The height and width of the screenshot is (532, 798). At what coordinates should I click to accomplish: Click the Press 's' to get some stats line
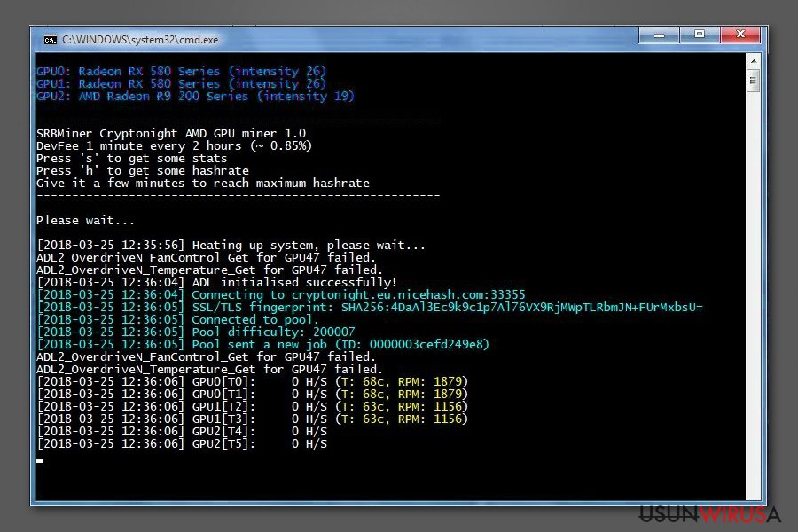pyautogui.click(x=131, y=159)
